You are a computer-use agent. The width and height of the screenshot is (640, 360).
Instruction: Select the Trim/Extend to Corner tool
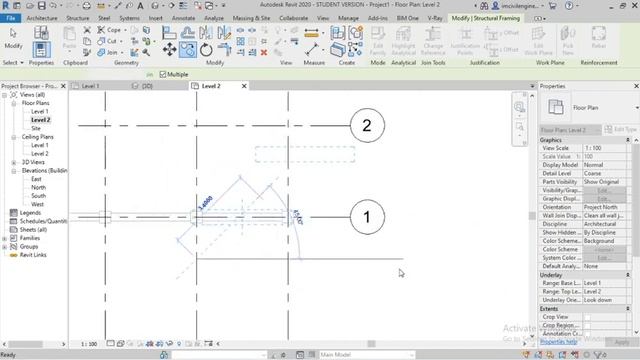[x=224, y=50]
